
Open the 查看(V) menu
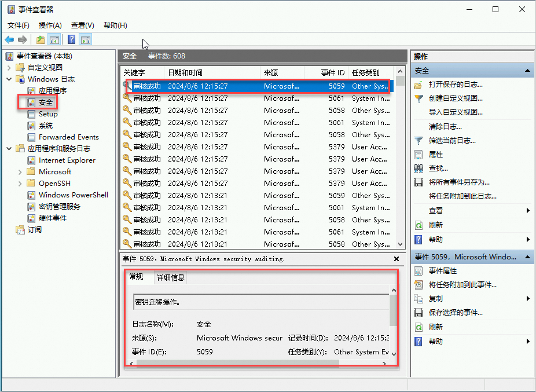tap(82, 25)
